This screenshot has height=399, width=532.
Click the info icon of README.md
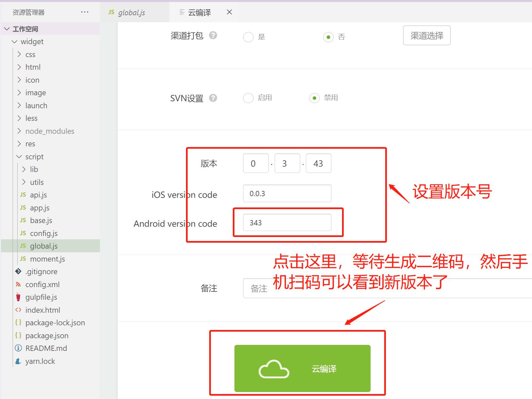[18, 348]
